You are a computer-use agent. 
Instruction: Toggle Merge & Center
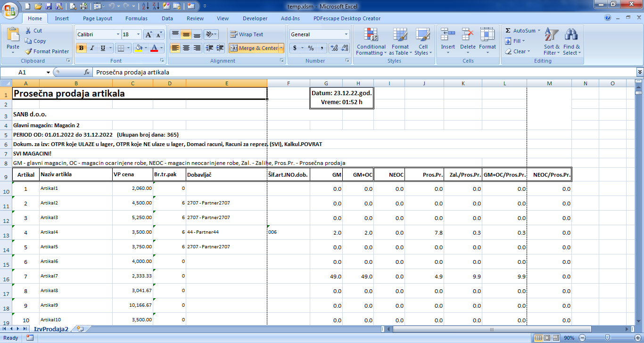[x=254, y=48]
